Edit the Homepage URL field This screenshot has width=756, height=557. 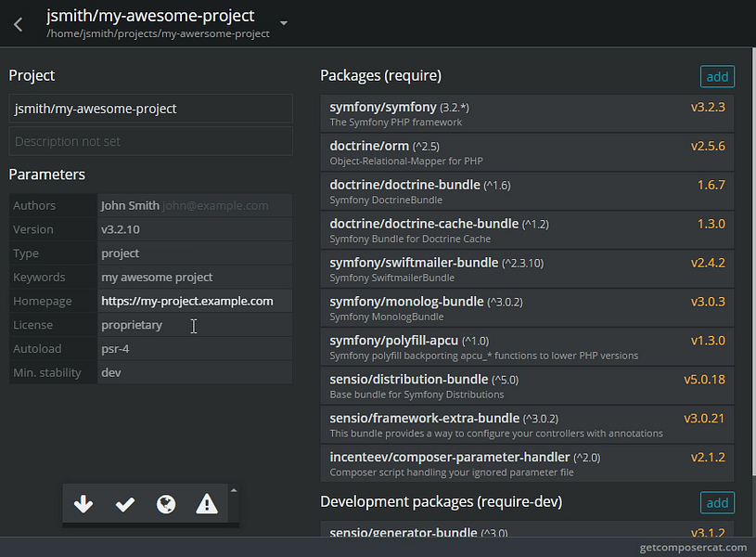click(x=195, y=301)
